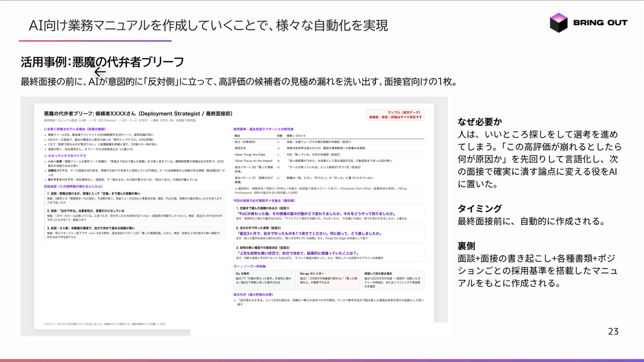The image size is (644, 362).
Task: Click the question card 1. 定着まで運んだ経験があるか
Action: coord(329,214)
